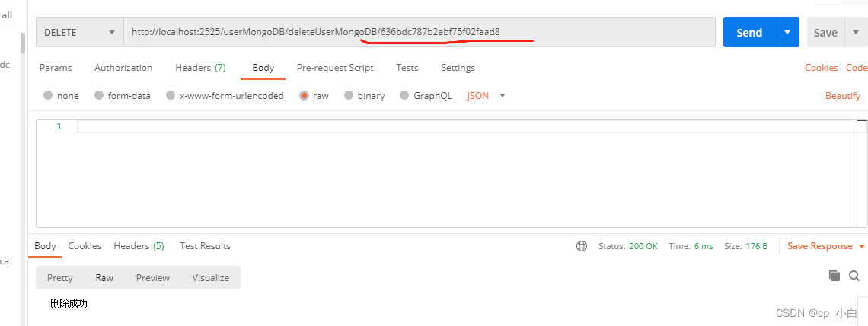Open the Cookies link
This screenshot has width=868, height=326.
[x=822, y=68]
